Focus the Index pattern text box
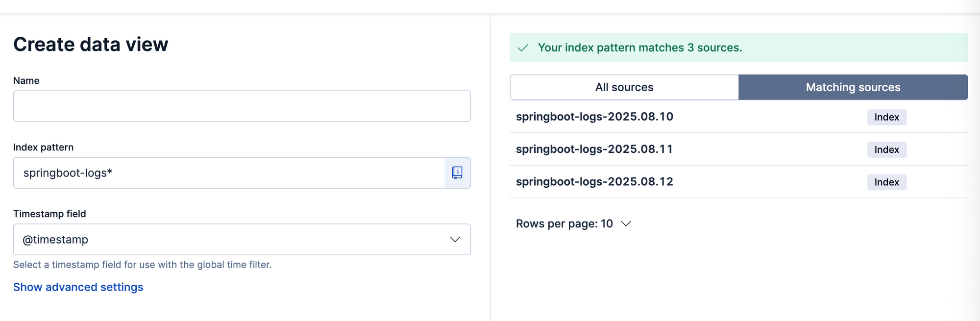This screenshot has width=980, height=321. click(229, 173)
